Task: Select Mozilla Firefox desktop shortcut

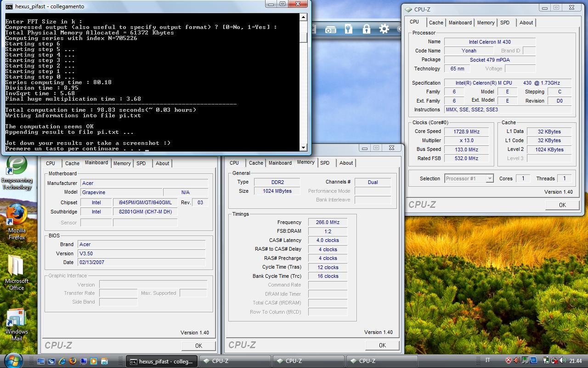Action: point(17,222)
